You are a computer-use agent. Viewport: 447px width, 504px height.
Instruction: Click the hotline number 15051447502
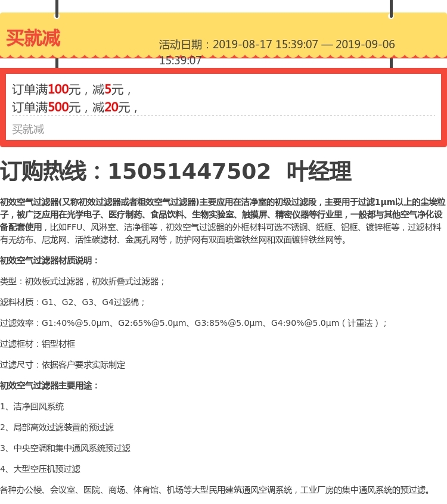[x=189, y=170]
